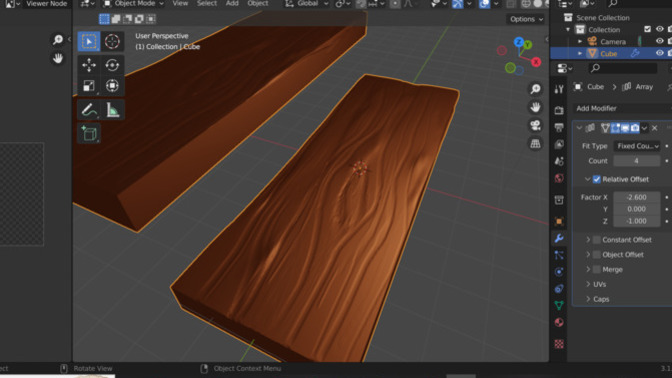Select the Cursor tool

(x=112, y=42)
